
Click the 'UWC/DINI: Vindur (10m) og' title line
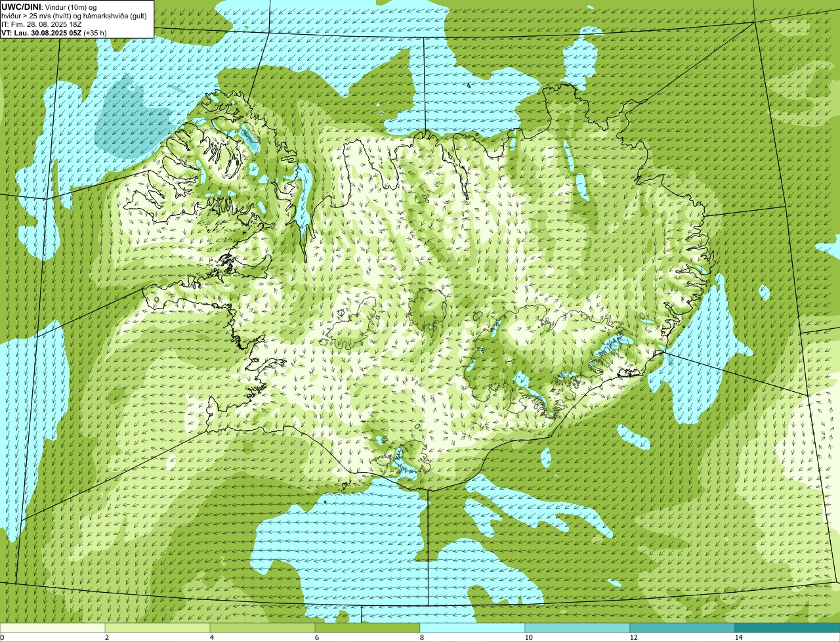pos(49,7)
